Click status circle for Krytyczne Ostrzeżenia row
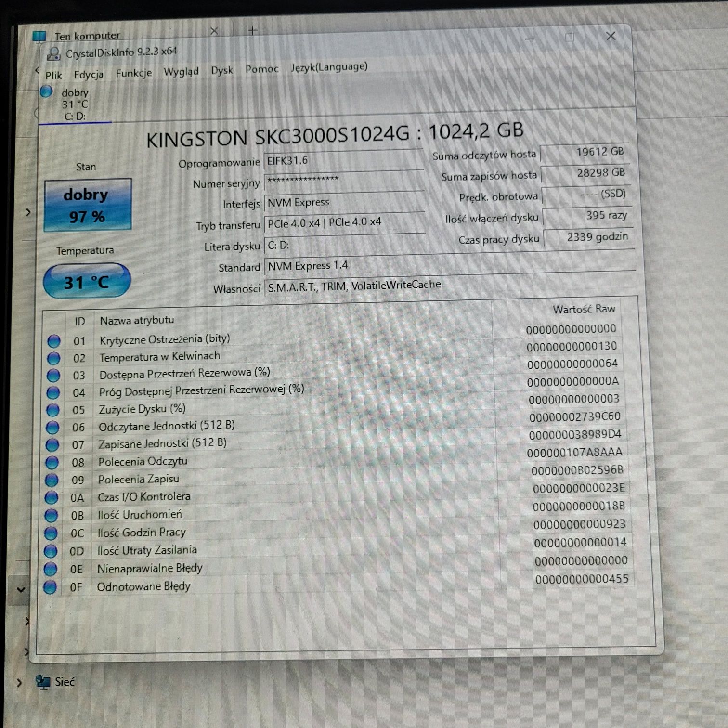728x728 pixels. (54, 341)
